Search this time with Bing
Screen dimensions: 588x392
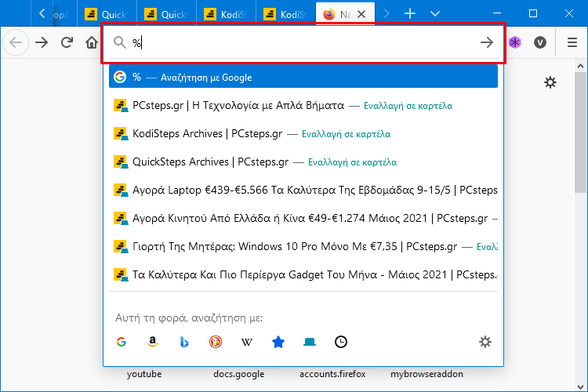pos(184,342)
